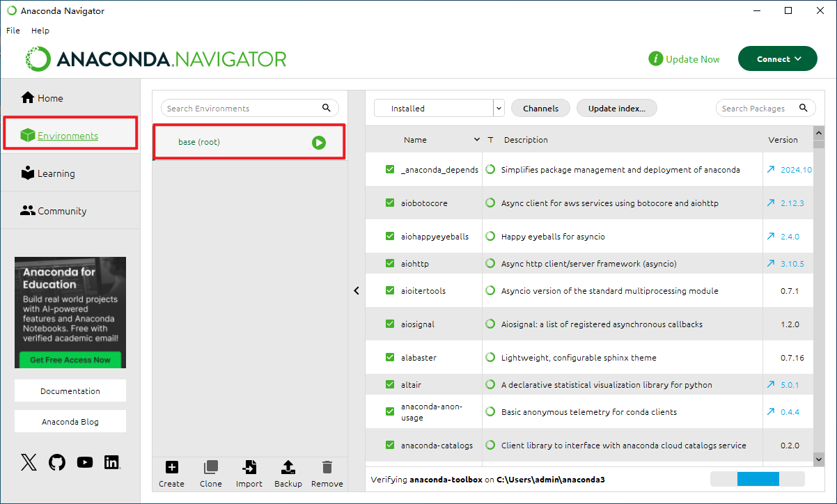
Task: Select the base (root) environment row
Action: coord(249,142)
